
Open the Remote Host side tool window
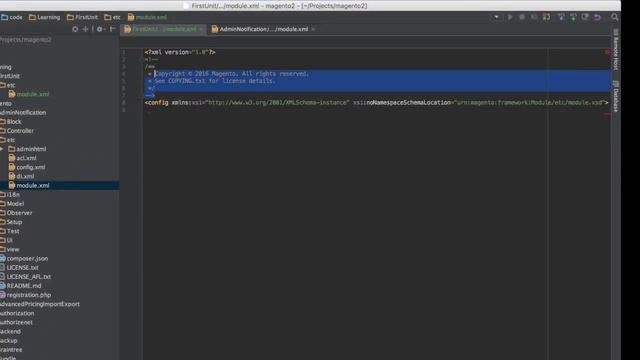click(616, 50)
